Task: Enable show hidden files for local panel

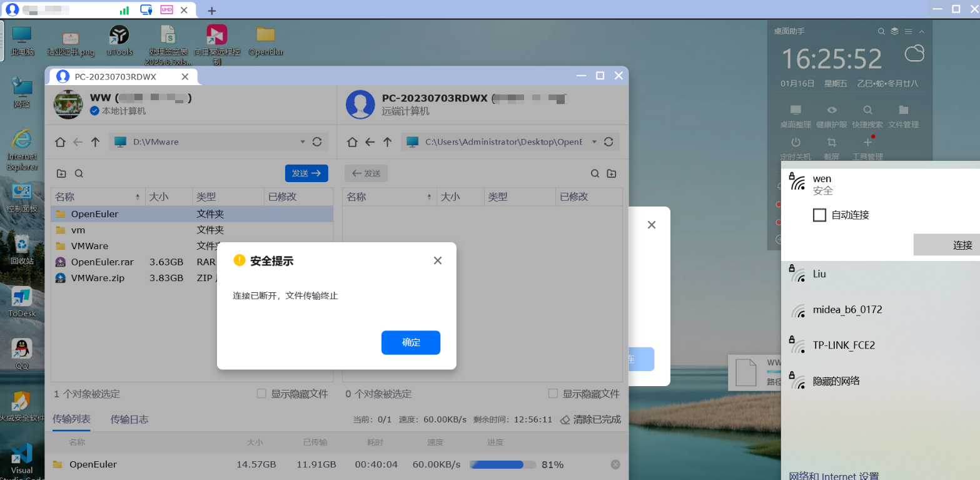Action: (x=262, y=394)
